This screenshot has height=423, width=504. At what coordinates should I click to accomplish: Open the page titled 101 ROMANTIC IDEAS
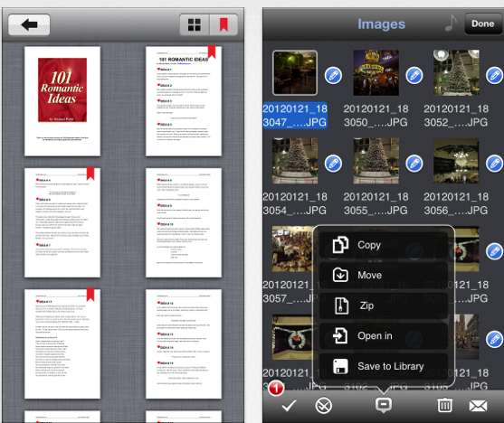(184, 101)
